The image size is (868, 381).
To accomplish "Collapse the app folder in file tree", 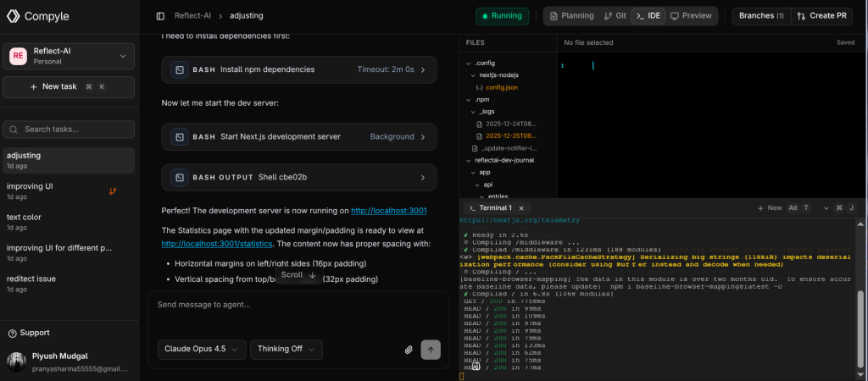I will point(473,173).
